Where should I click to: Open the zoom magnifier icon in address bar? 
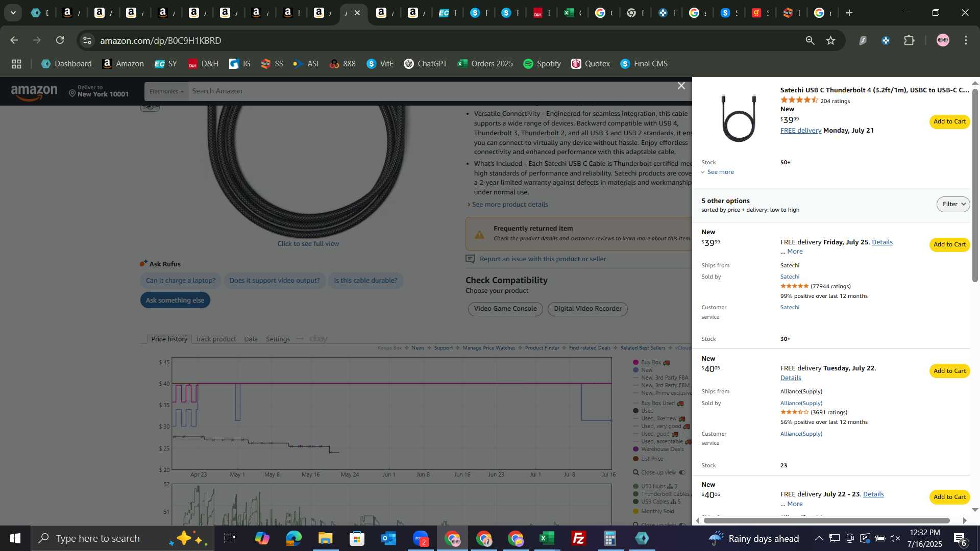pos(810,40)
